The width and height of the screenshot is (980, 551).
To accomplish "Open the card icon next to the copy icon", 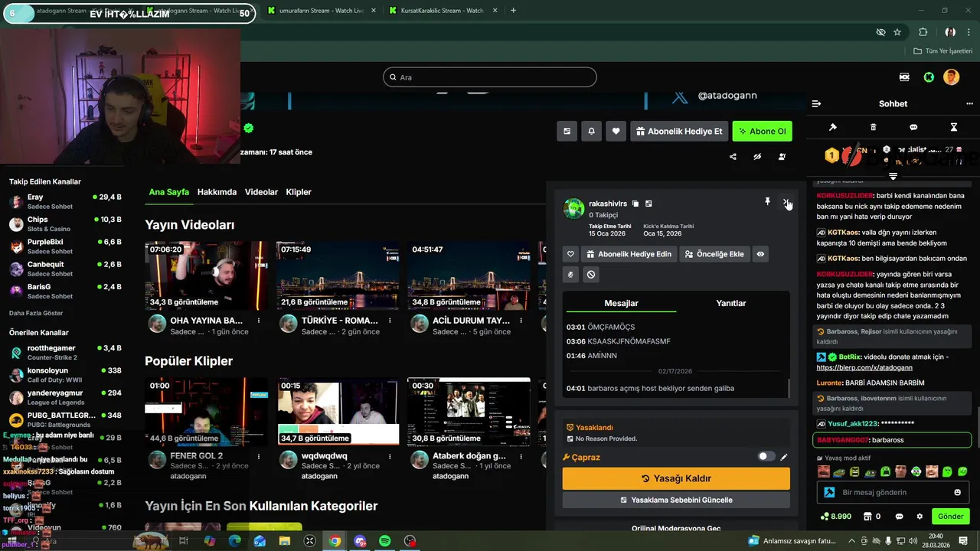I will tap(648, 204).
